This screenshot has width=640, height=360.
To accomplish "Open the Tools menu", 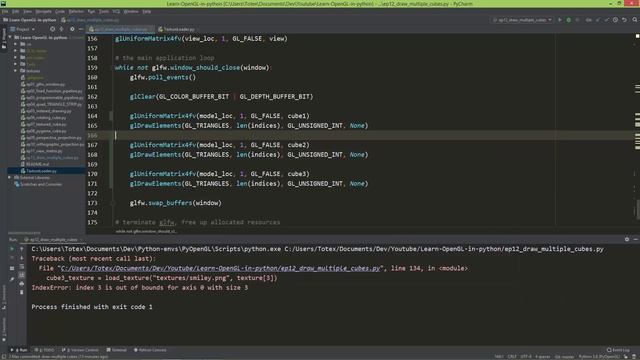I will click(104, 11).
